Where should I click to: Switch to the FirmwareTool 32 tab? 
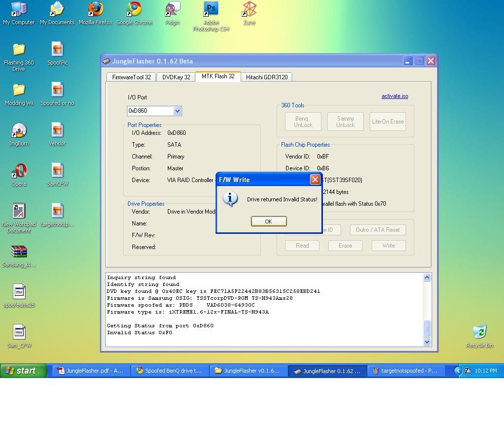coord(131,77)
